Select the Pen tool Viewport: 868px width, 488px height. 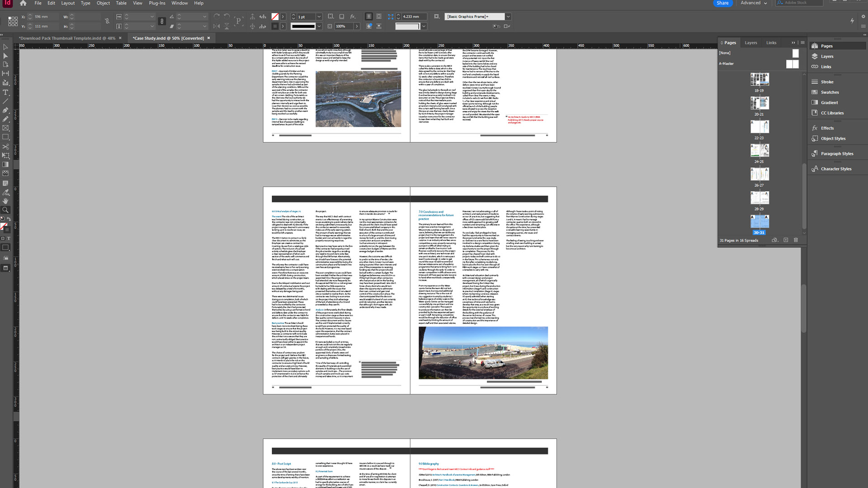point(6,110)
